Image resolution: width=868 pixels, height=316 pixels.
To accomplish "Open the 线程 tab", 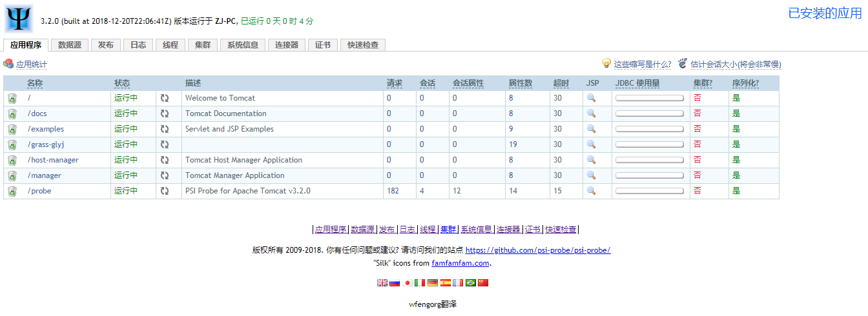I will click(170, 45).
